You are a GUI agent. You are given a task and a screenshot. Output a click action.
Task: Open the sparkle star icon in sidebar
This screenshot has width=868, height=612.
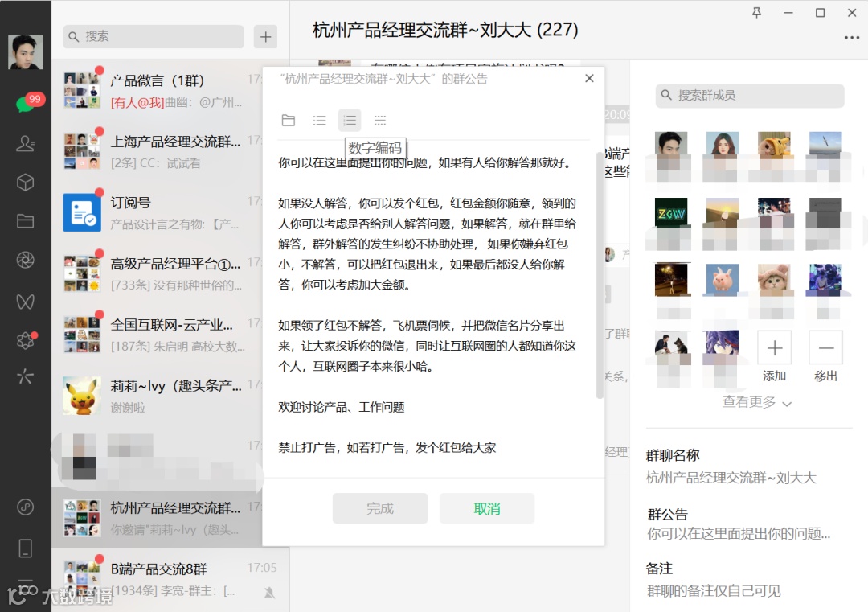click(x=25, y=376)
